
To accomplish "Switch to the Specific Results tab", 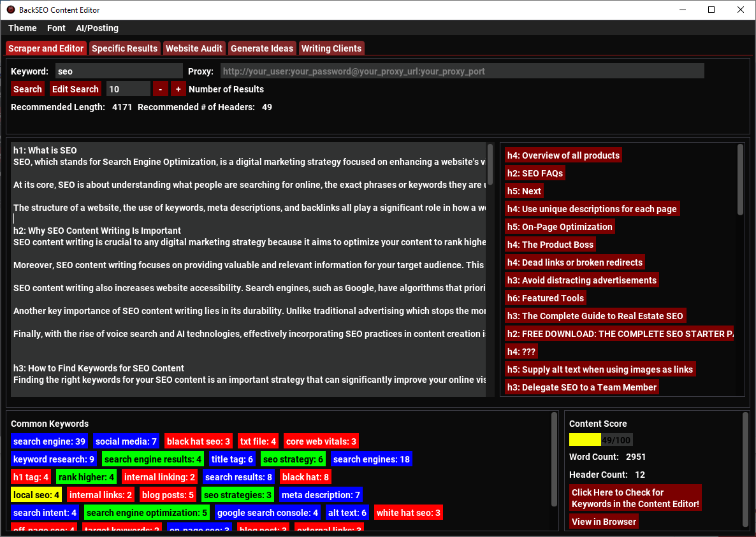I will tap(124, 48).
